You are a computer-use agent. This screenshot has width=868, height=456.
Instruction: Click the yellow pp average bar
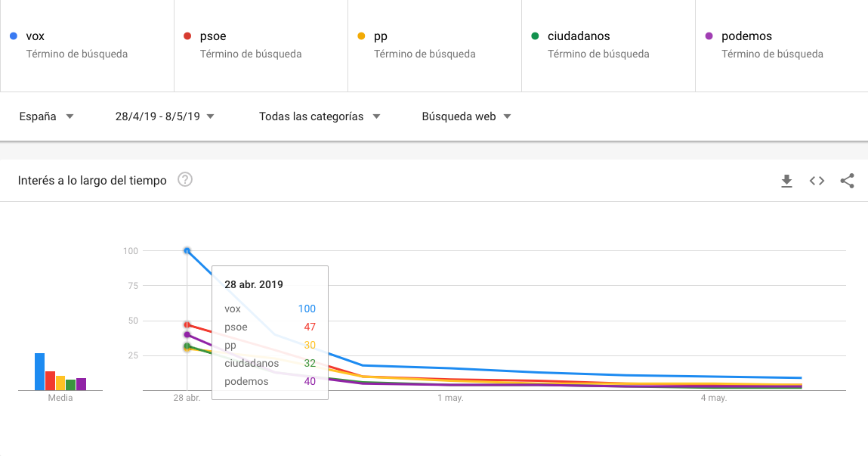point(61,383)
